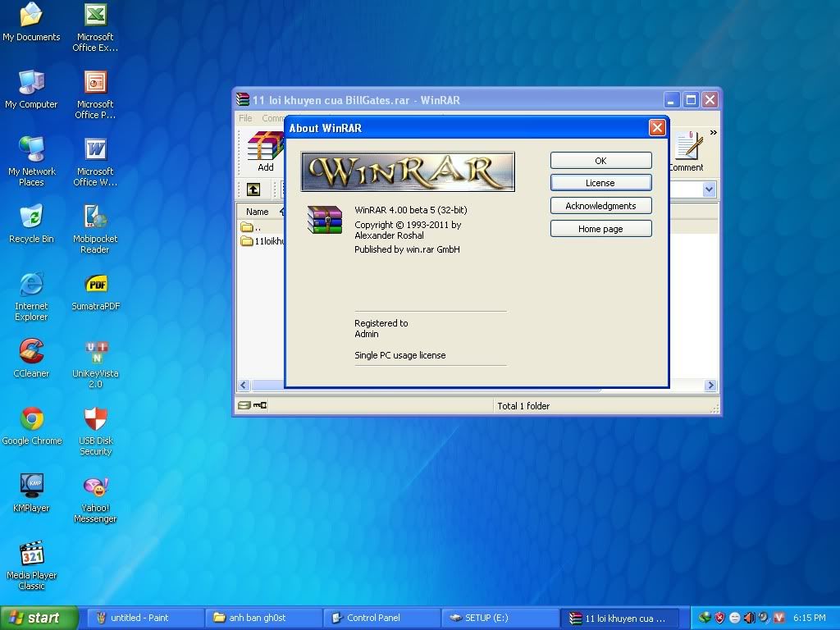840x630 pixels.
Task: Select the 11loikhu folder row in WinRAR
Action: coord(262,241)
